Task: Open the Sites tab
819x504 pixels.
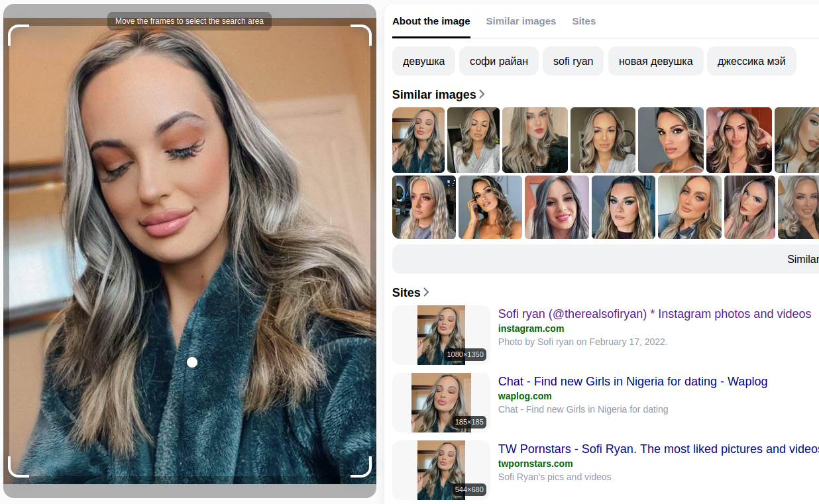Action: [x=584, y=21]
